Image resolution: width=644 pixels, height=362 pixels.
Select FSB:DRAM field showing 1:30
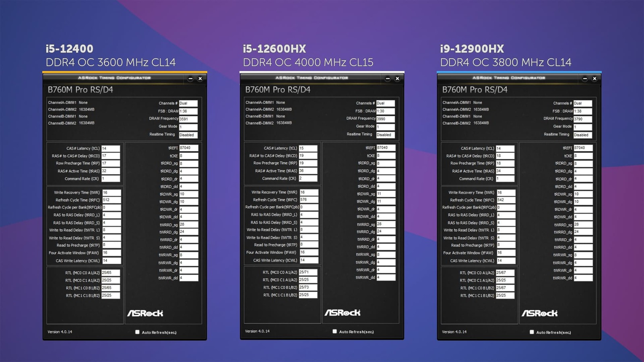click(386, 111)
